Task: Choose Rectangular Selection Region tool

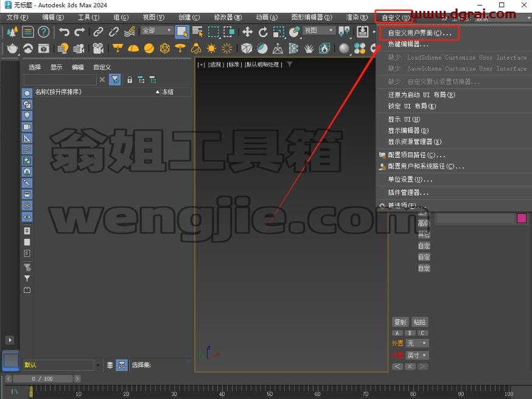Action: coord(214,32)
